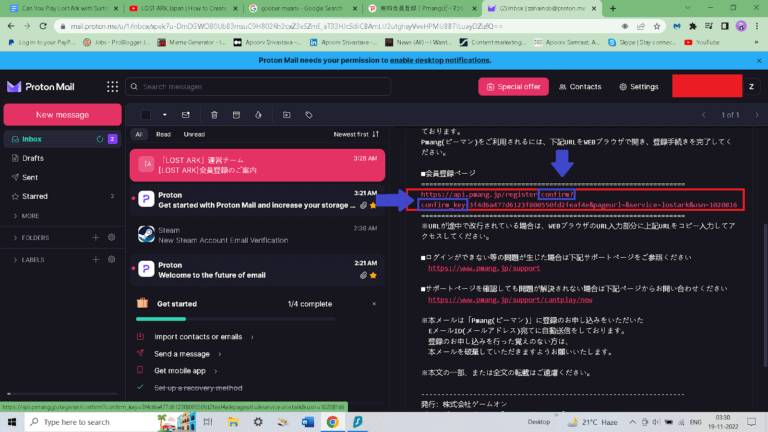Viewport: 768px width, 432px height.
Task: Click the folder settings gear icon
Action: click(112, 237)
